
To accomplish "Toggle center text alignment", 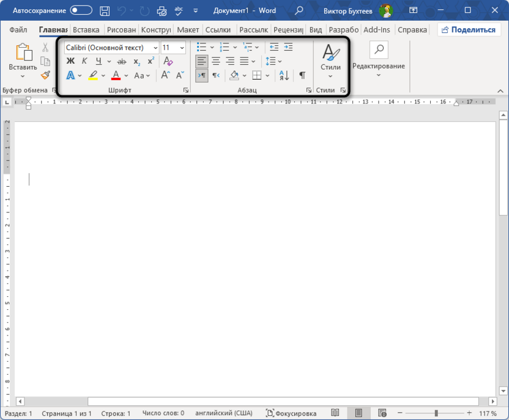I will click(x=215, y=61).
